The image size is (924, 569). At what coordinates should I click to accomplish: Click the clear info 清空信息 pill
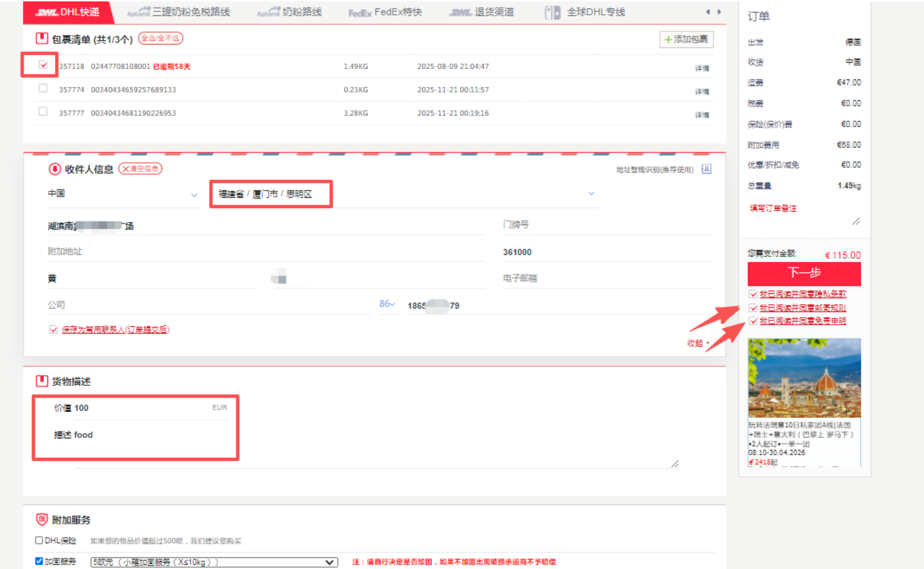click(x=140, y=169)
